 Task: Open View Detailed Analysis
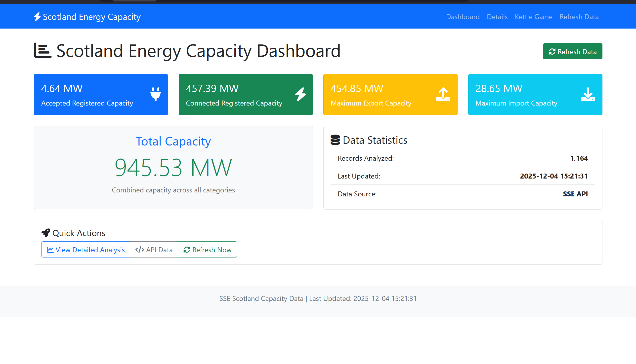coord(85,250)
